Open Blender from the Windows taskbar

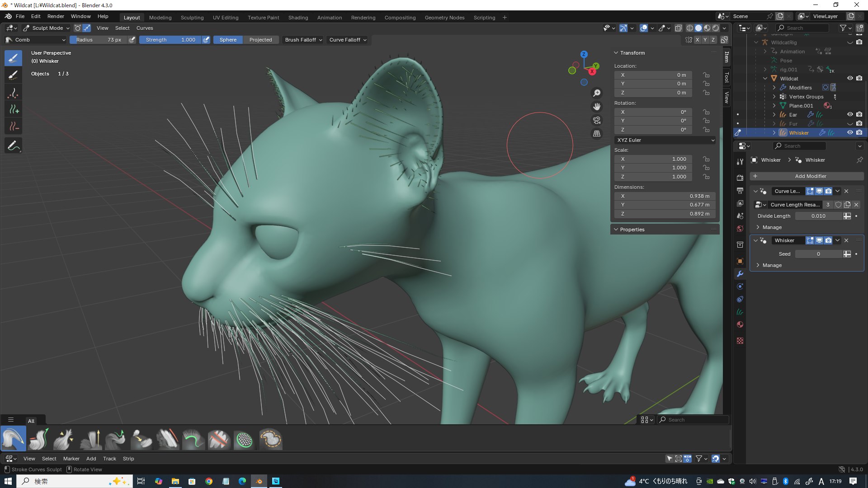pos(259,481)
